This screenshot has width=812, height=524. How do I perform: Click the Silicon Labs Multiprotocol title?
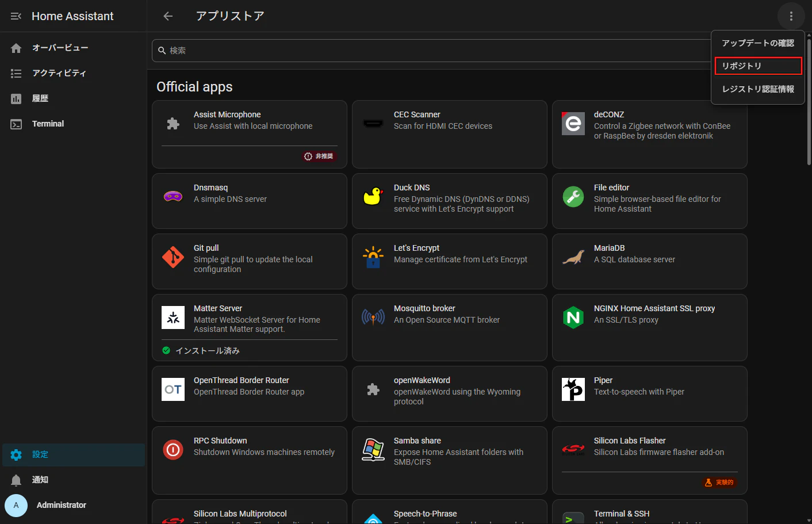240,514
